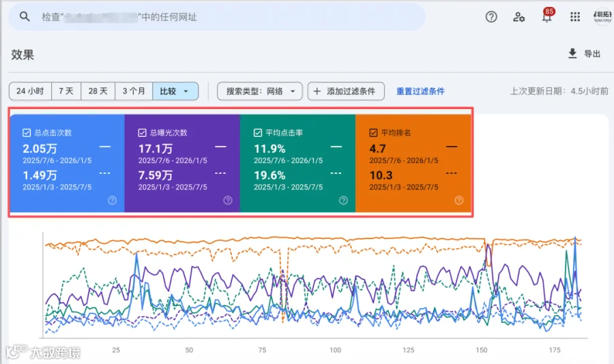Click the 25 x-axis label
This screenshot has height=364, width=614.
116,350
